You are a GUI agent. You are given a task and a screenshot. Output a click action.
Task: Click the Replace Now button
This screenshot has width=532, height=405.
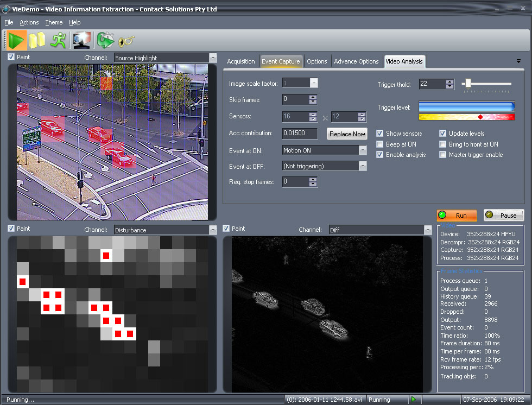click(x=347, y=134)
